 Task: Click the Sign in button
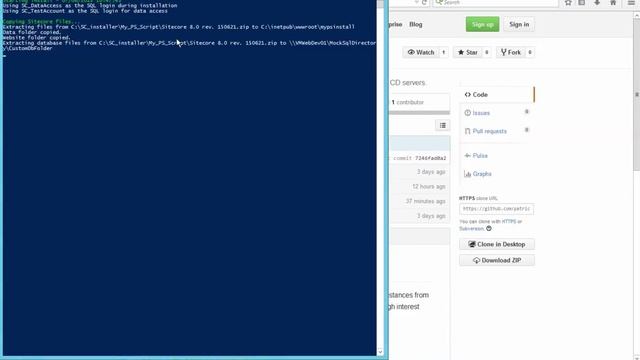pyautogui.click(x=519, y=24)
